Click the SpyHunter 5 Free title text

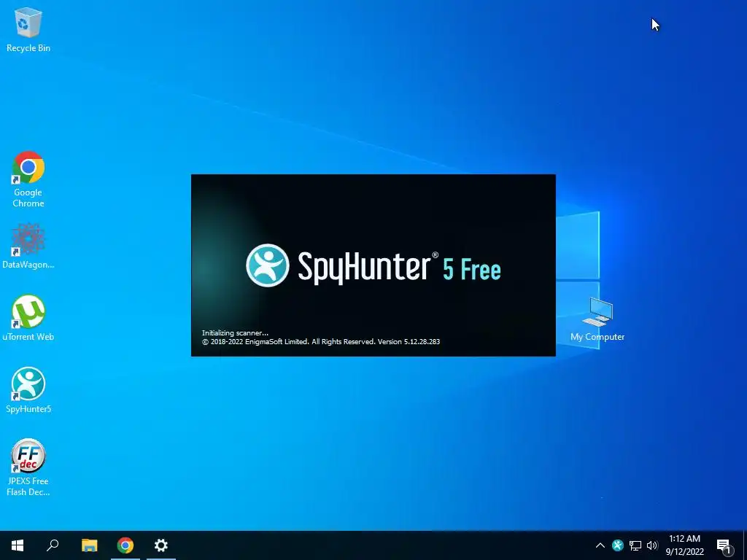point(399,267)
